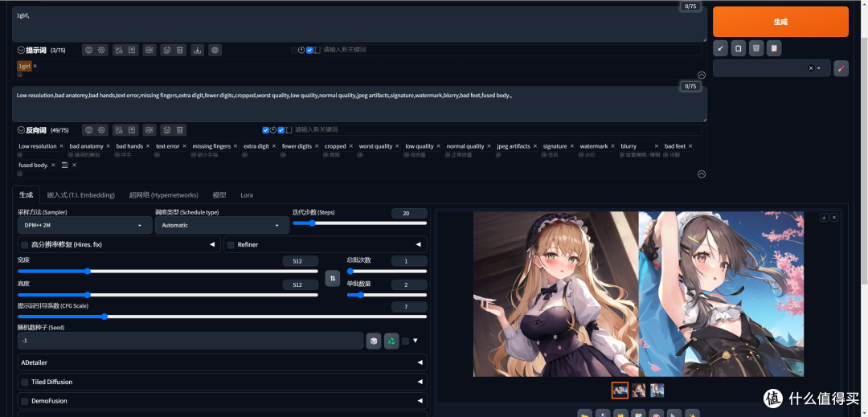The image size is (868, 417).
Task: Remove the 1girl tag with its x
Action: click(x=35, y=66)
